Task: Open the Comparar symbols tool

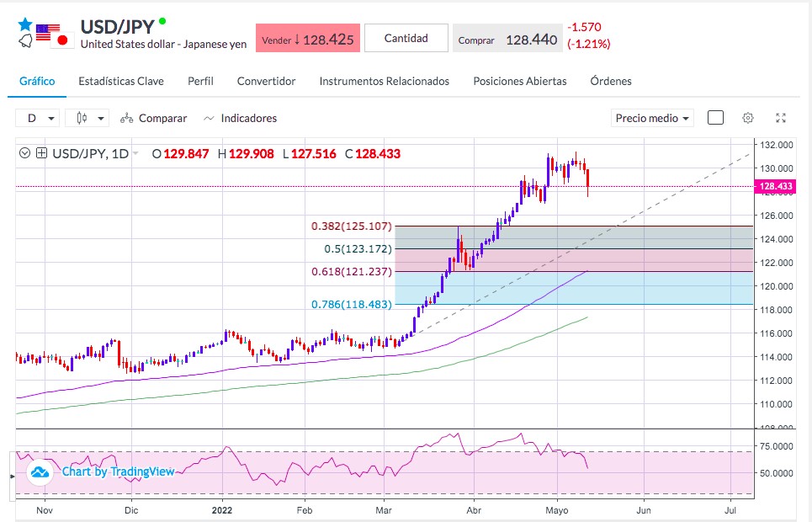Action: (x=153, y=118)
